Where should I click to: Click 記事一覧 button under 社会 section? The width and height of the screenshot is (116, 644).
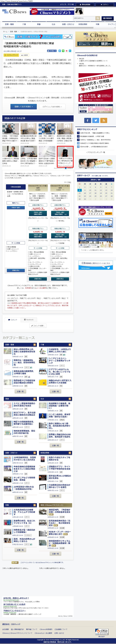(55, 445)
